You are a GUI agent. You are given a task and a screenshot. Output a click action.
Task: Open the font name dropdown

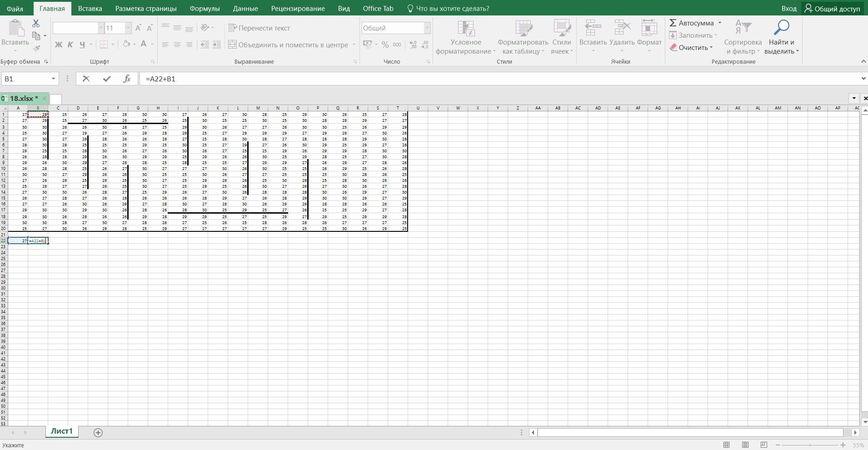(x=101, y=28)
